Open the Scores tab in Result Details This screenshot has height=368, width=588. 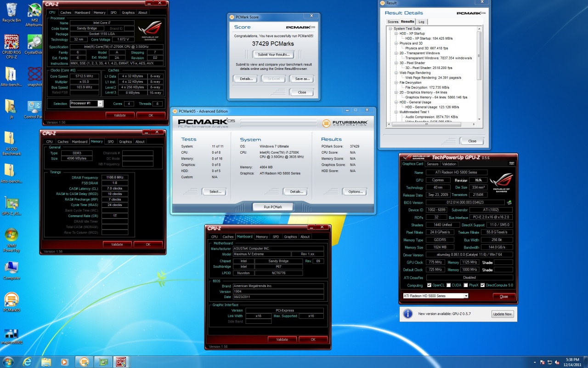[x=393, y=22]
